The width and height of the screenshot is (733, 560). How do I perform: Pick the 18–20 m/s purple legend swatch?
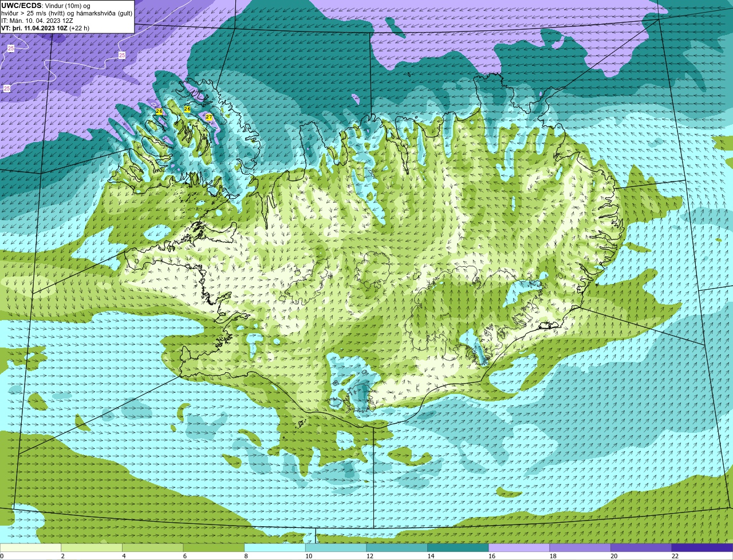tap(580, 547)
